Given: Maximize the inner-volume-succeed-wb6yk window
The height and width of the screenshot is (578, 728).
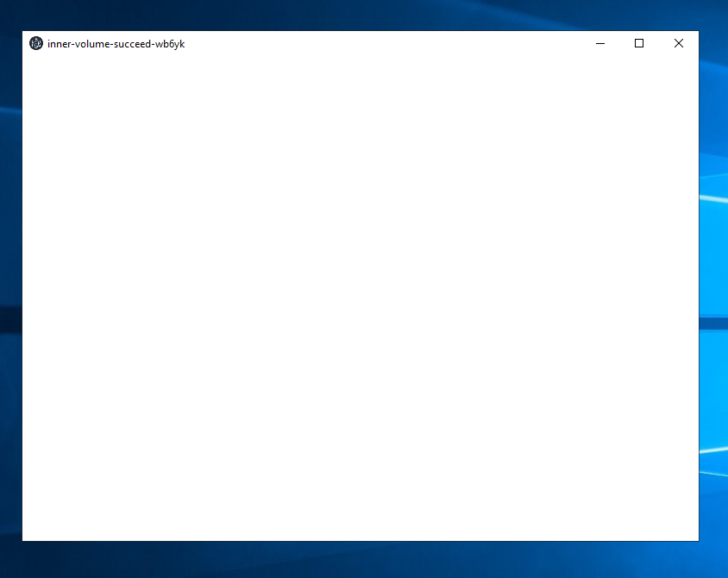Looking at the screenshot, I should [x=639, y=44].
